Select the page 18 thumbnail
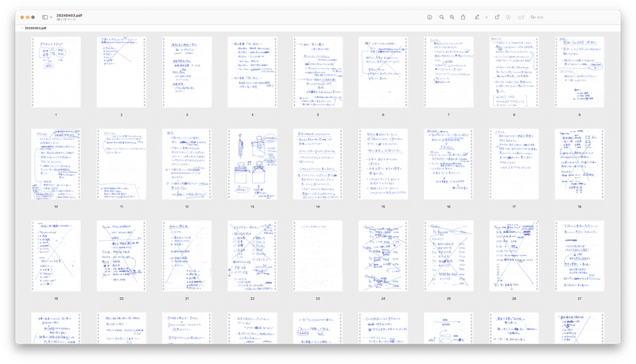 (580, 165)
